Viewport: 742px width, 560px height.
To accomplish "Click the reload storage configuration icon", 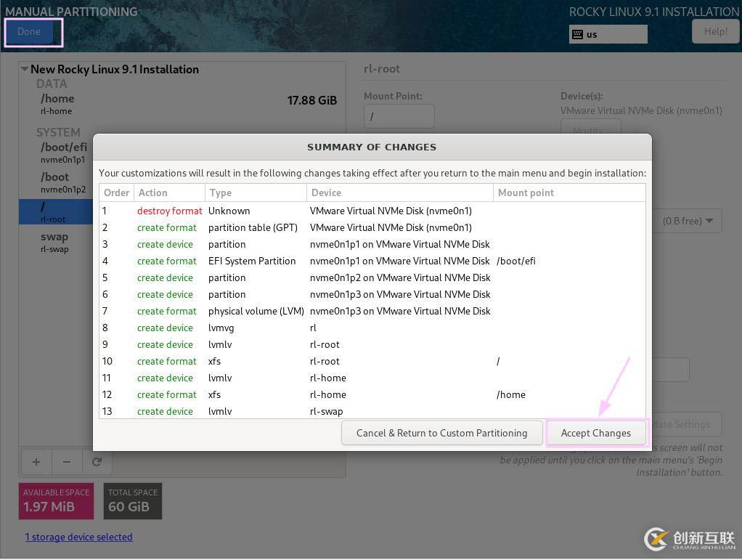I will tap(97, 462).
